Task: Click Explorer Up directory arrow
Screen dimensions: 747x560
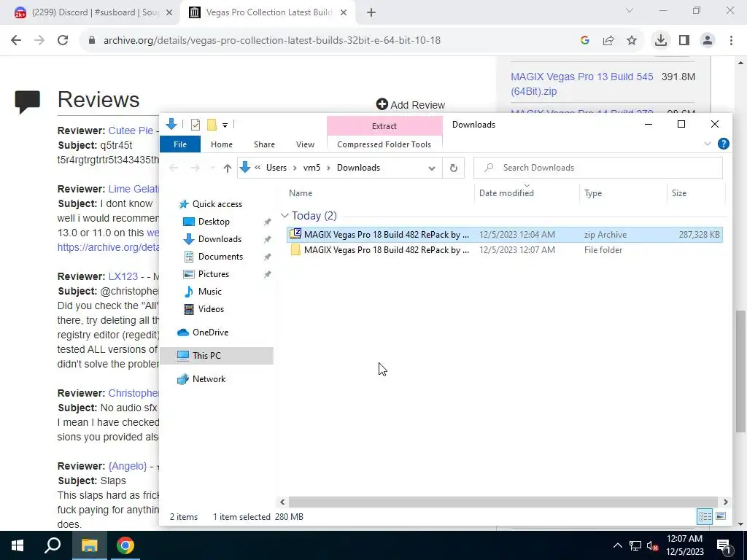Action: click(x=228, y=168)
